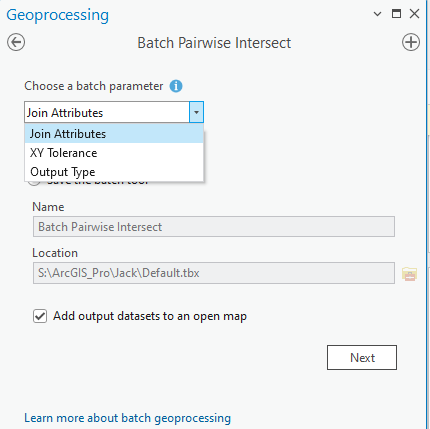Go back with the left arrow icon
The image size is (430, 429).
(x=16, y=42)
